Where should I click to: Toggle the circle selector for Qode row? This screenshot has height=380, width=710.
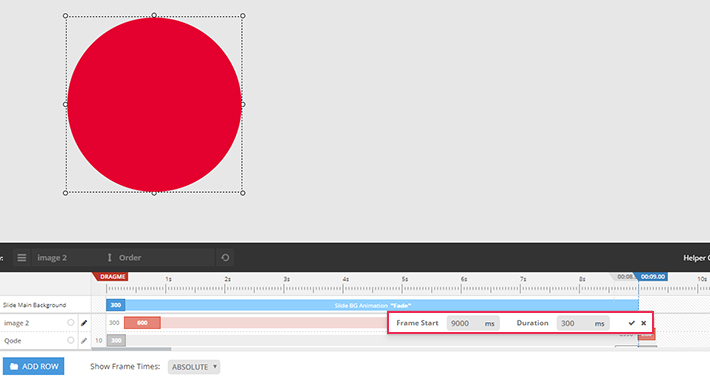pos(71,340)
